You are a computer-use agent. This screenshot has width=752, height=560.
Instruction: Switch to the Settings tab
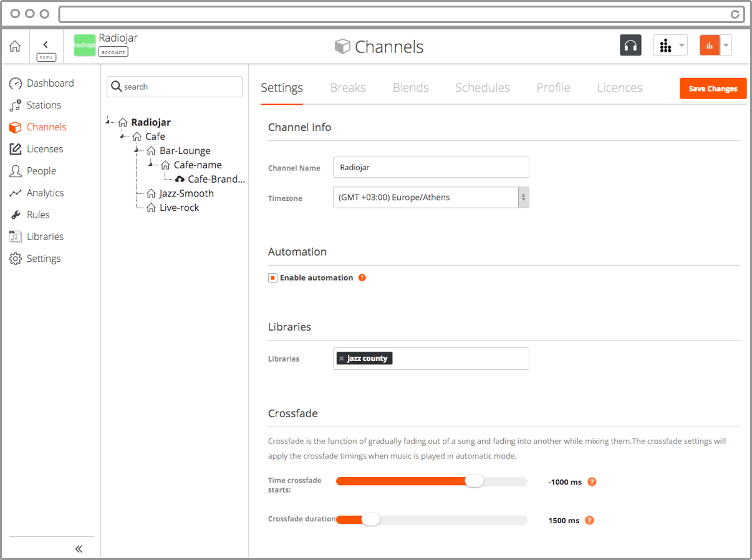coord(282,88)
